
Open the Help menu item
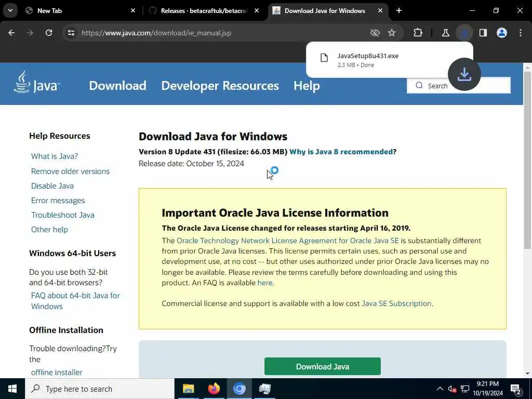307,86
